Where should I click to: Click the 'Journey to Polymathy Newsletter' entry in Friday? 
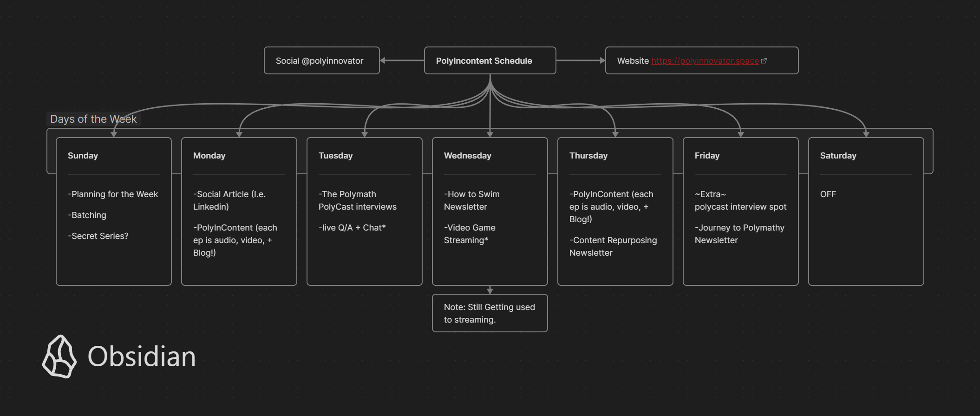click(739, 234)
